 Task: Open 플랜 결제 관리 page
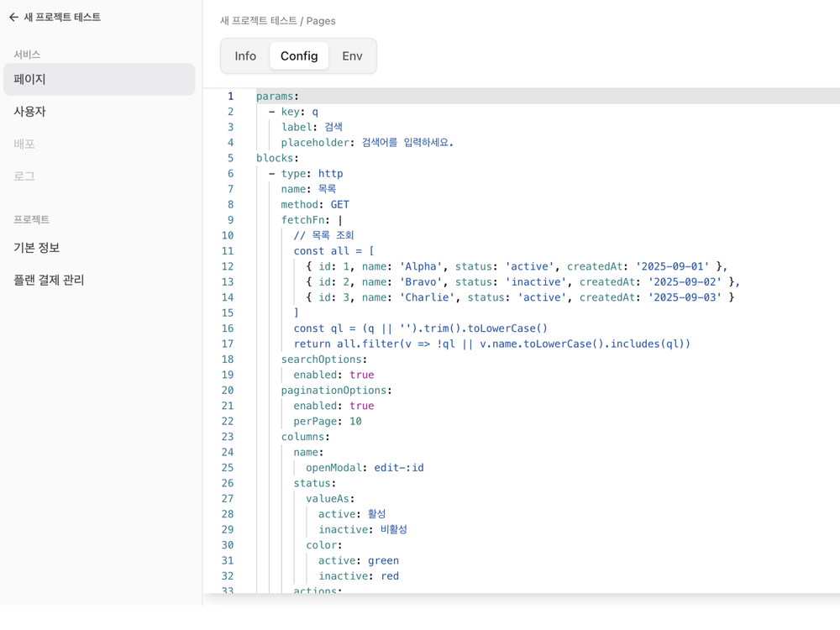coord(49,280)
